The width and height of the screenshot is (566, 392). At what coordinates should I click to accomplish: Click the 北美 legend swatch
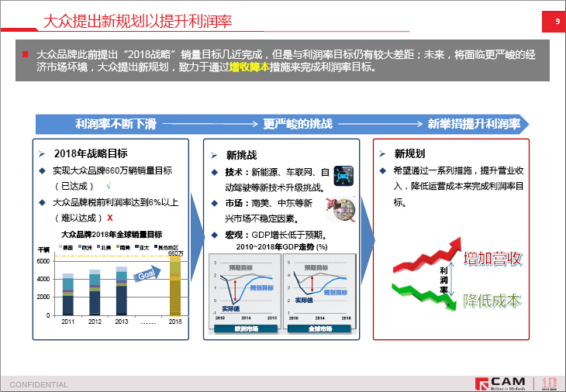coord(98,247)
